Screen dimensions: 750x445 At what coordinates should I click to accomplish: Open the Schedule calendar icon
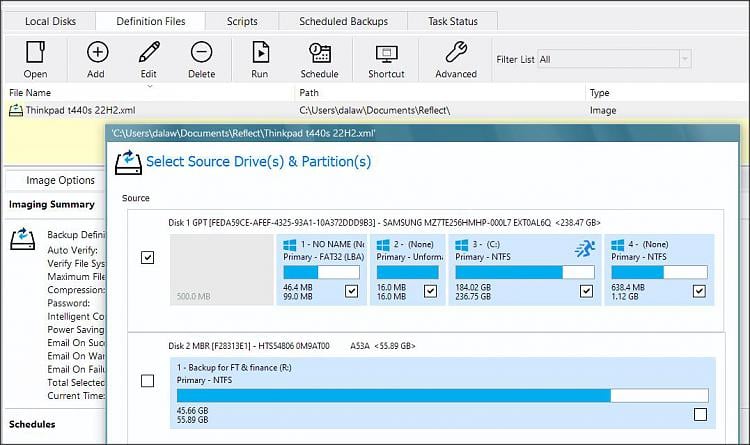pyautogui.click(x=319, y=53)
